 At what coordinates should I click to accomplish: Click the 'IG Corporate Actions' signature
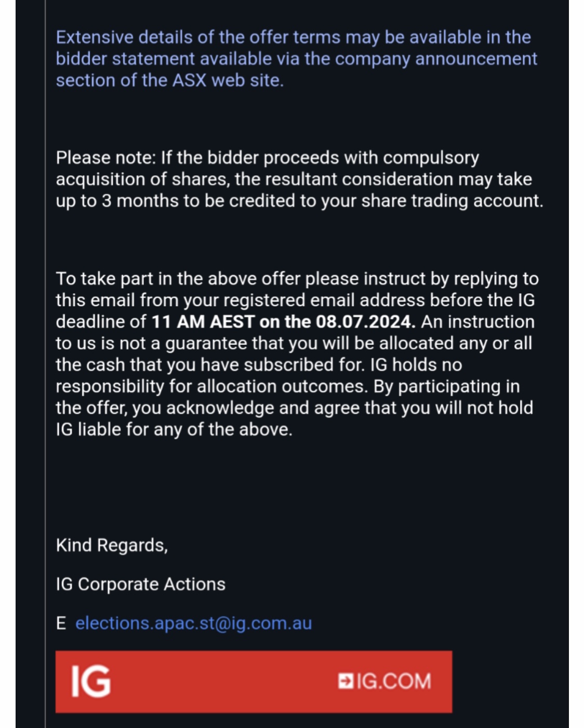coord(141,584)
